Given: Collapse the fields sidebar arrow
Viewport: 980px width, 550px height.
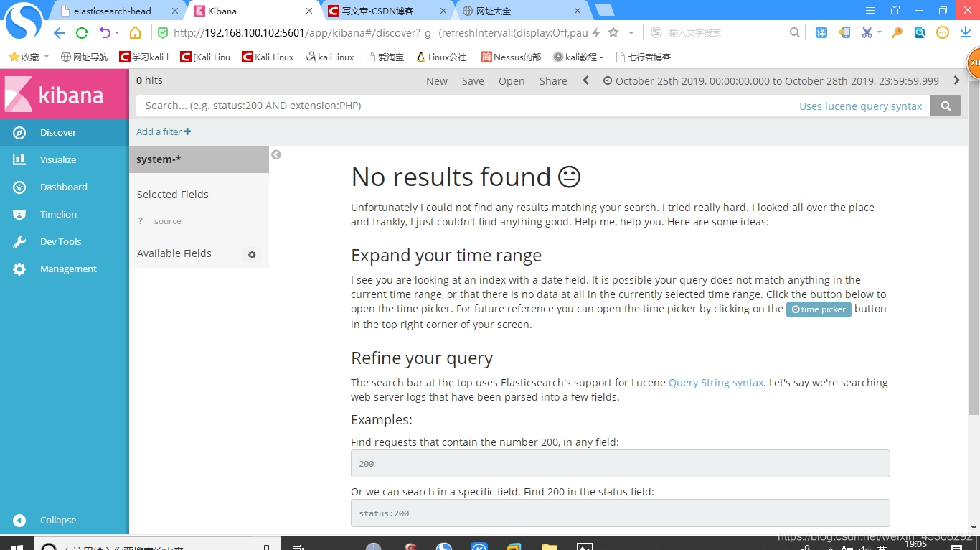Looking at the screenshot, I should (x=276, y=154).
